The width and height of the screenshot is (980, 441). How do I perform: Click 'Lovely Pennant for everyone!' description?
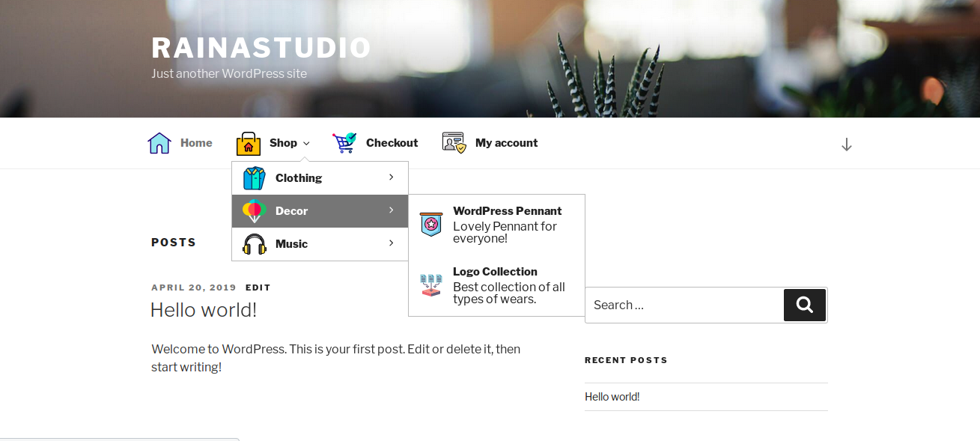coord(505,232)
